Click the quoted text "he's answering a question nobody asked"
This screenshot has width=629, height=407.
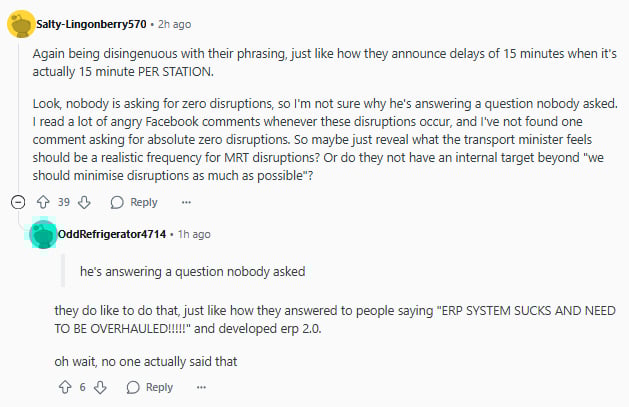(193, 271)
